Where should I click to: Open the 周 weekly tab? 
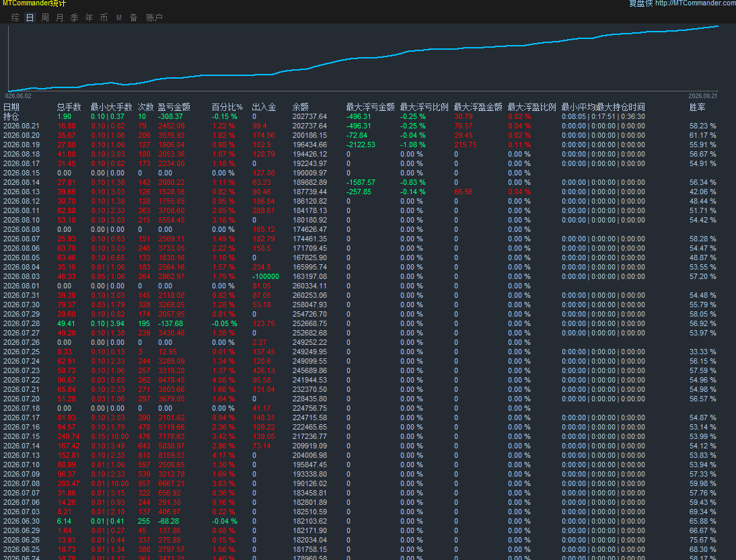[x=45, y=17]
